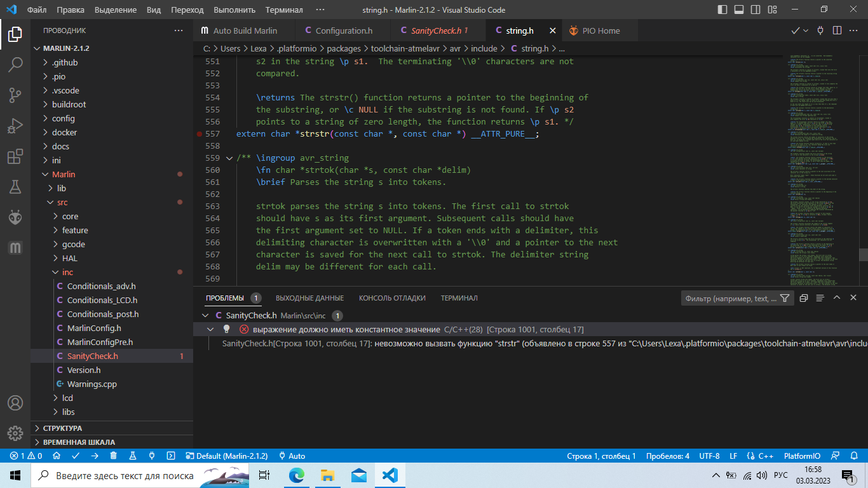The width and height of the screenshot is (868, 488).
Task: Click the editor vertical scrollbar thumb
Action: click(x=863, y=255)
